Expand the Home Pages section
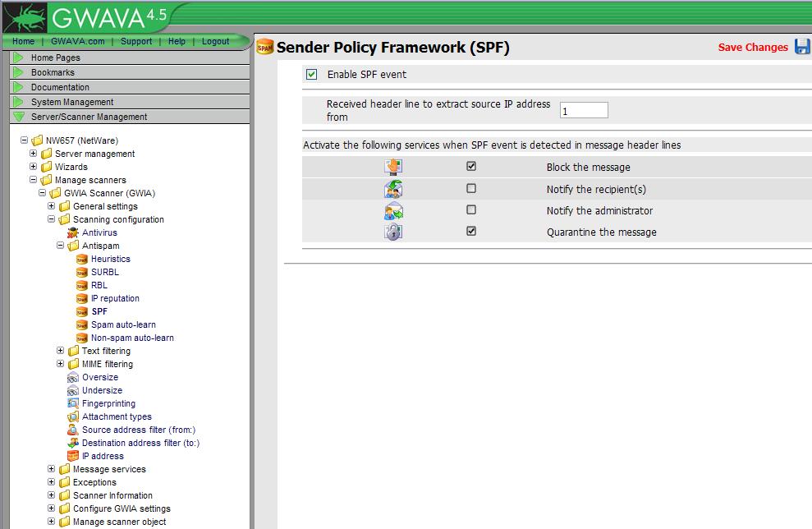 point(130,57)
